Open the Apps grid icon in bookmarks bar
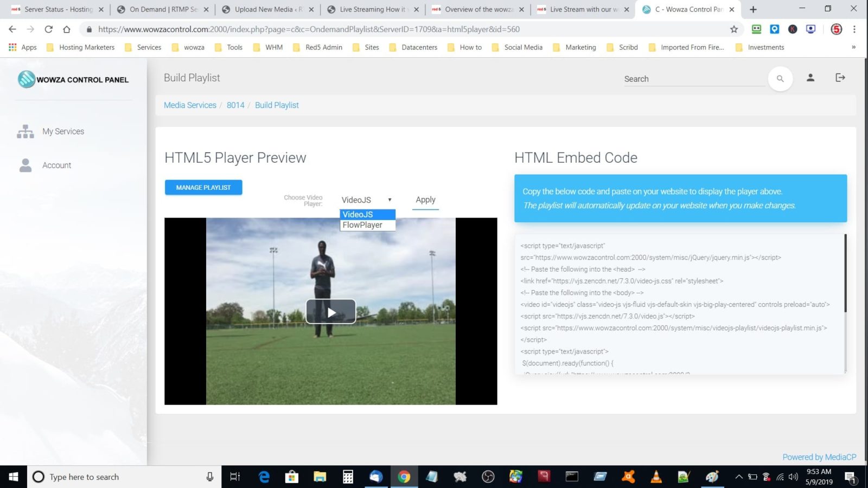 (12, 47)
